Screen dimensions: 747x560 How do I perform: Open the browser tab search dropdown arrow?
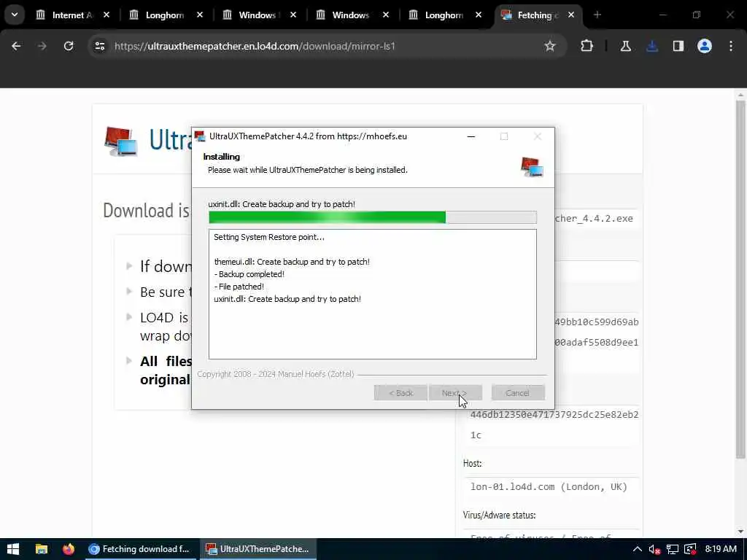(15, 15)
